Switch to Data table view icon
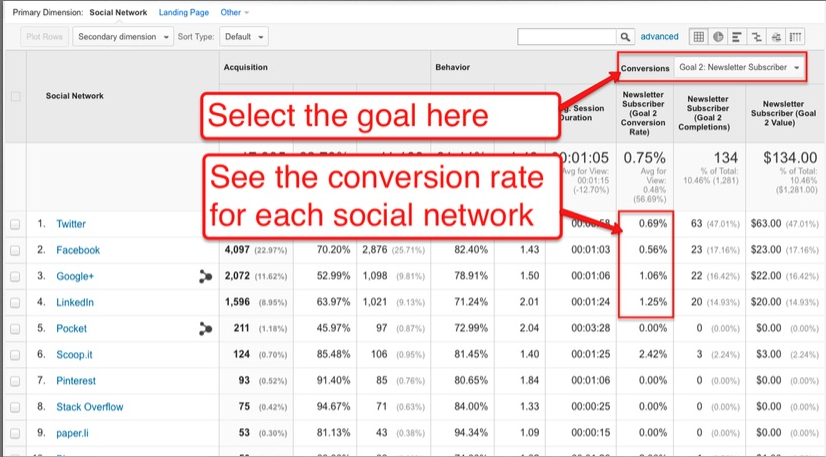Screen dimensions: 826x457 coord(699,37)
